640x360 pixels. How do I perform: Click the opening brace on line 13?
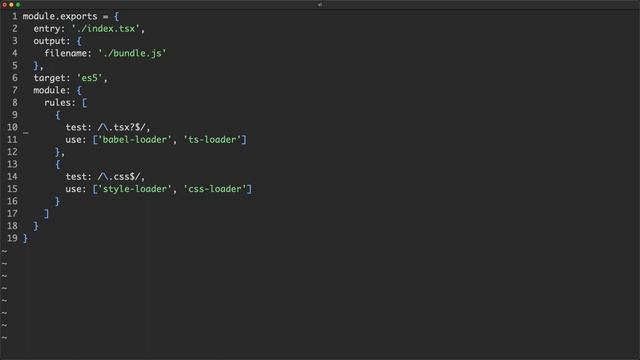click(x=58, y=164)
